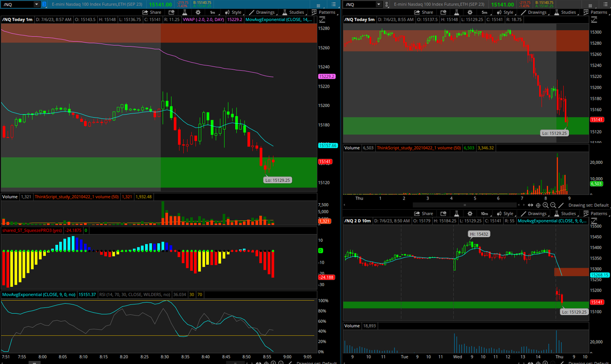Click the -24.188 squeeze value bubble
Viewport: 611px width, 364px height.
coord(326,277)
